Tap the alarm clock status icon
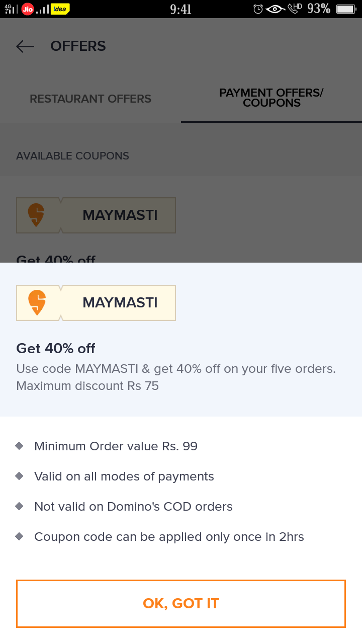 click(258, 9)
